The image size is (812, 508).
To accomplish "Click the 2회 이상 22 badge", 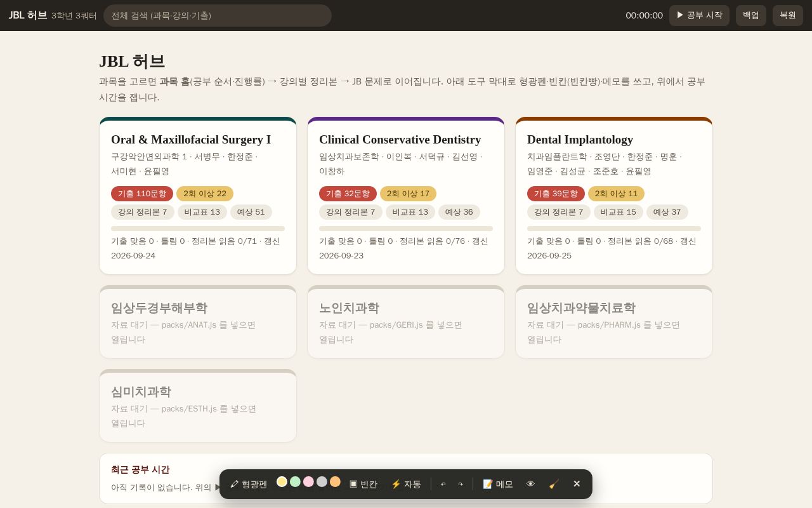I will (205, 194).
